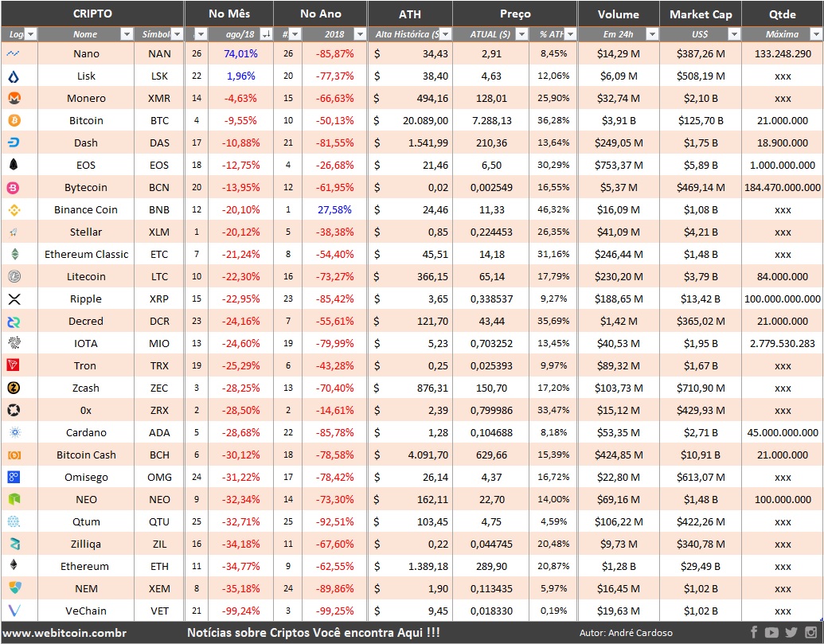Select the Qtum 4,59% ATH percent cell
The image size is (824, 644).
(x=553, y=521)
